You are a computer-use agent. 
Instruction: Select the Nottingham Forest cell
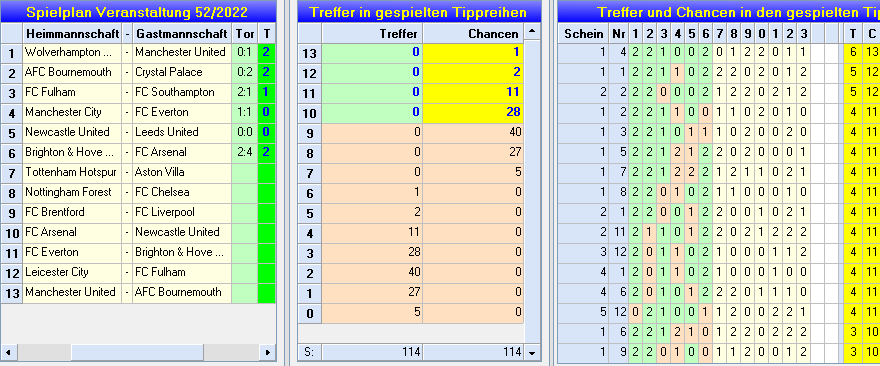[x=72, y=193]
